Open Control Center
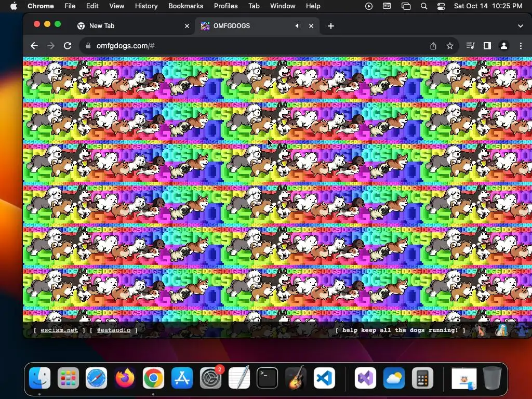This screenshot has width=532, height=399. click(441, 6)
